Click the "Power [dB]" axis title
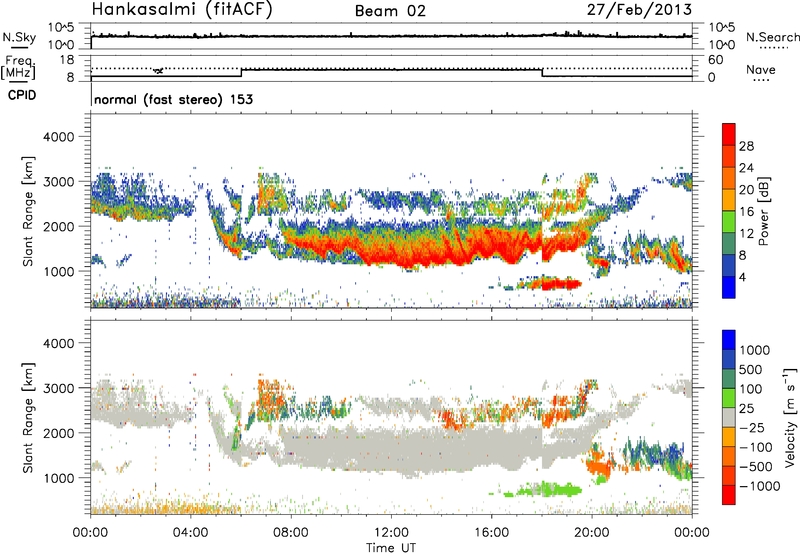 (x=763, y=211)
